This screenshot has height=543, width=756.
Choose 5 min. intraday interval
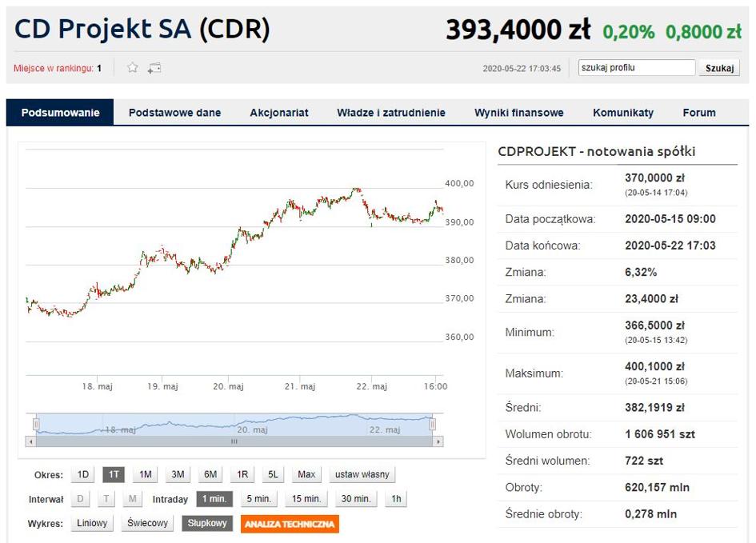(259, 499)
